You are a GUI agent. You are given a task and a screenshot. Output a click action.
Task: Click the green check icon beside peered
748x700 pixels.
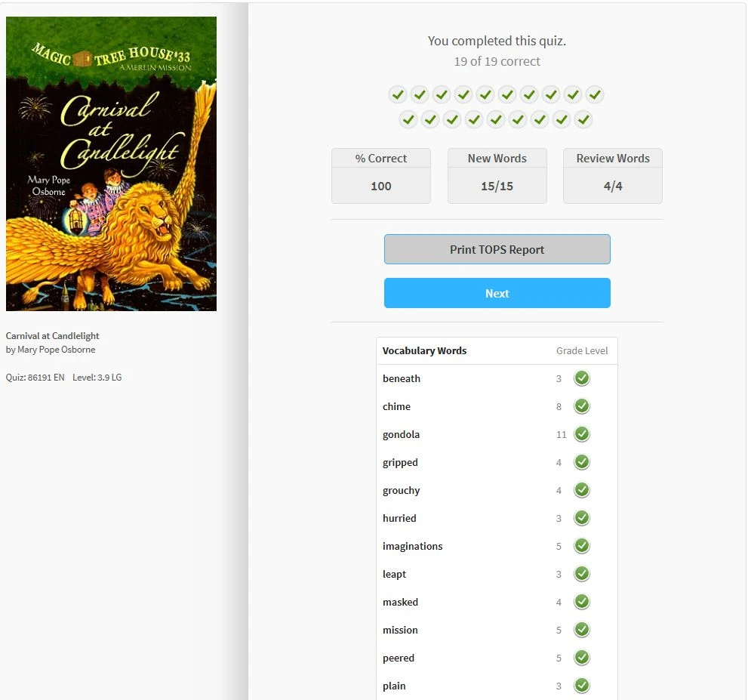coord(581,657)
